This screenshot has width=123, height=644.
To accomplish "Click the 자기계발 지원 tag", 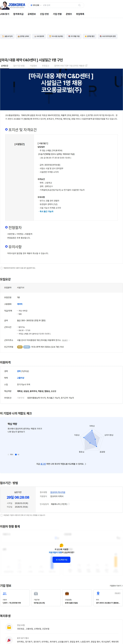I will click(74, 36).
